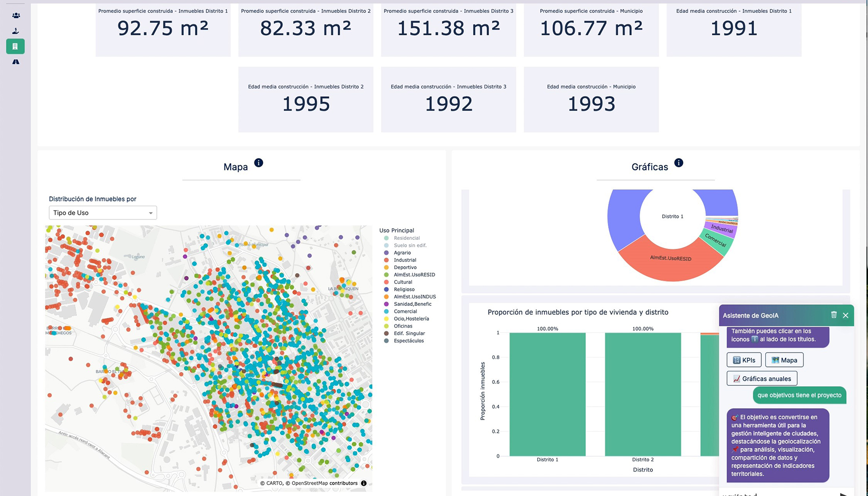The image size is (868, 496).
Task: Click the OpenStreetMap contributors link
Action: pos(324,483)
